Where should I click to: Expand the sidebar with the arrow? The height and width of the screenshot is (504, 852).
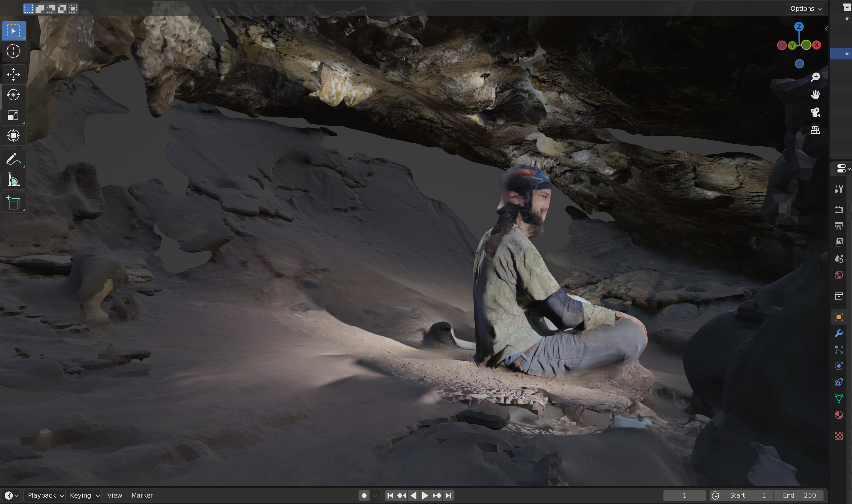[826, 29]
